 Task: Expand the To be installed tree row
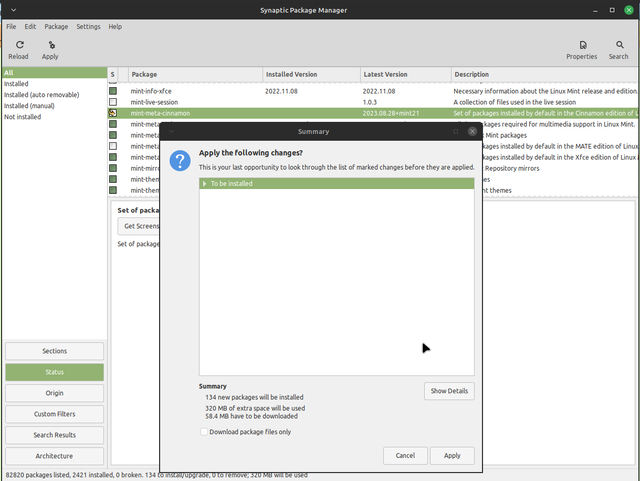pos(204,184)
